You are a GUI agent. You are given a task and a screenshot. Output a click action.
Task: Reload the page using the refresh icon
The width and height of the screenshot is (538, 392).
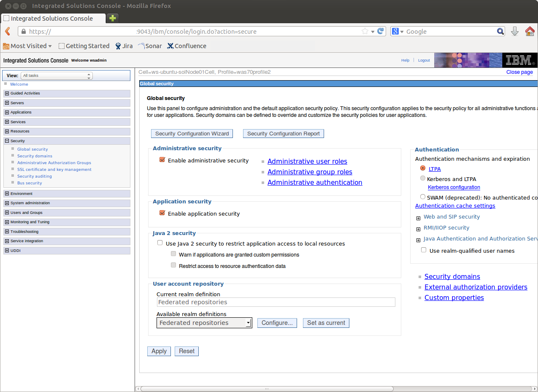click(381, 31)
